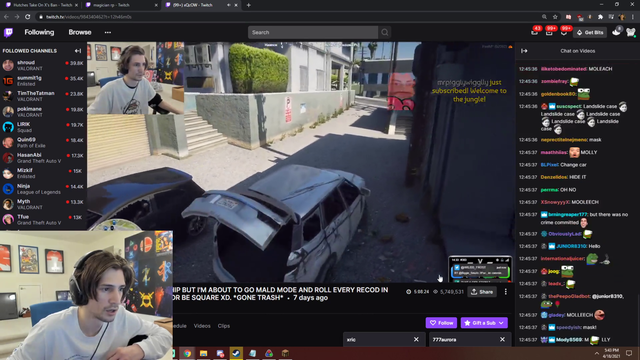The height and width of the screenshot is (360, 640).
Task: Click into the Search input field
Action: click(313, 32)
